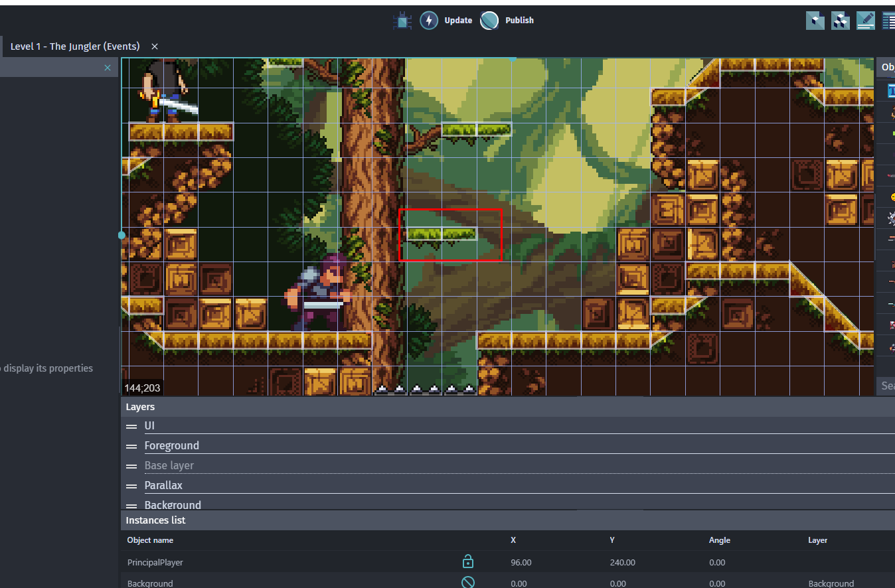Image resolution: width=895 pixels, height=588 pixels.
Task: Click the Search field in the Objects panel
Action: coord(887,386)
